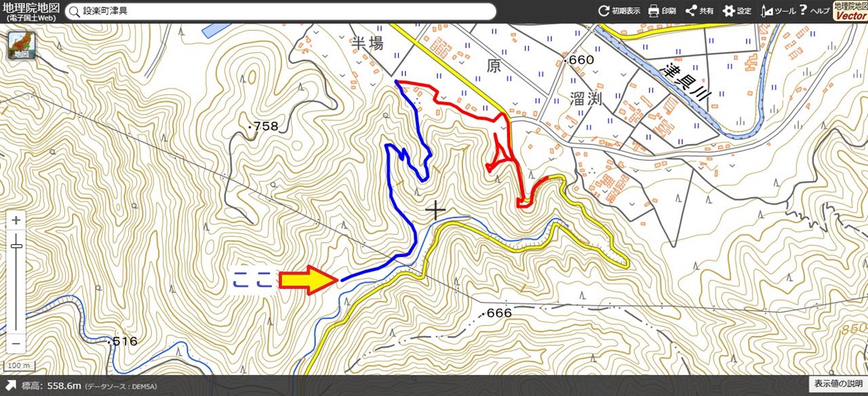The width and height of the screenshot is (868, 396).
Task: Open the 設定 settings gear
Action: [x=736, y=11]
